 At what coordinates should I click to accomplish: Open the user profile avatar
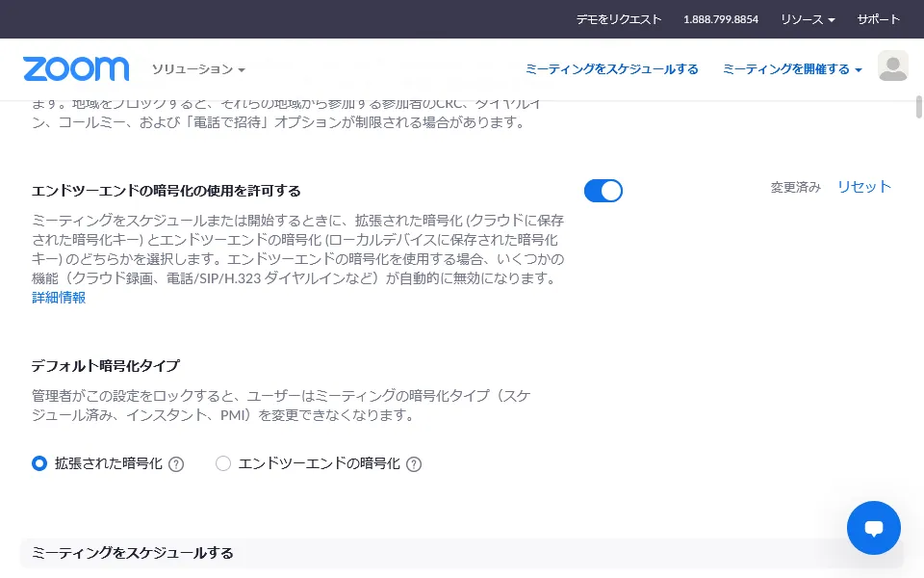892,66
